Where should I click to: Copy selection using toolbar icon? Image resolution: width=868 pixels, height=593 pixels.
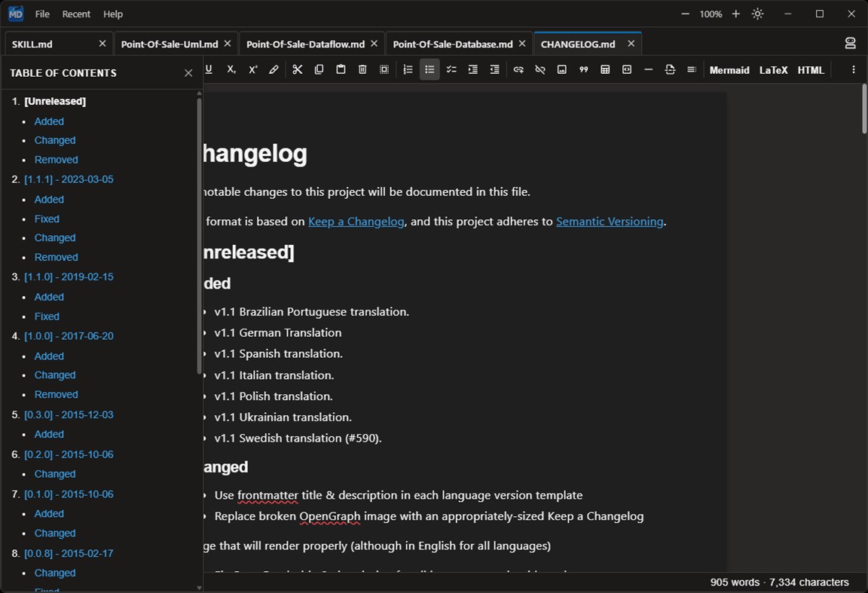[319, 70]
